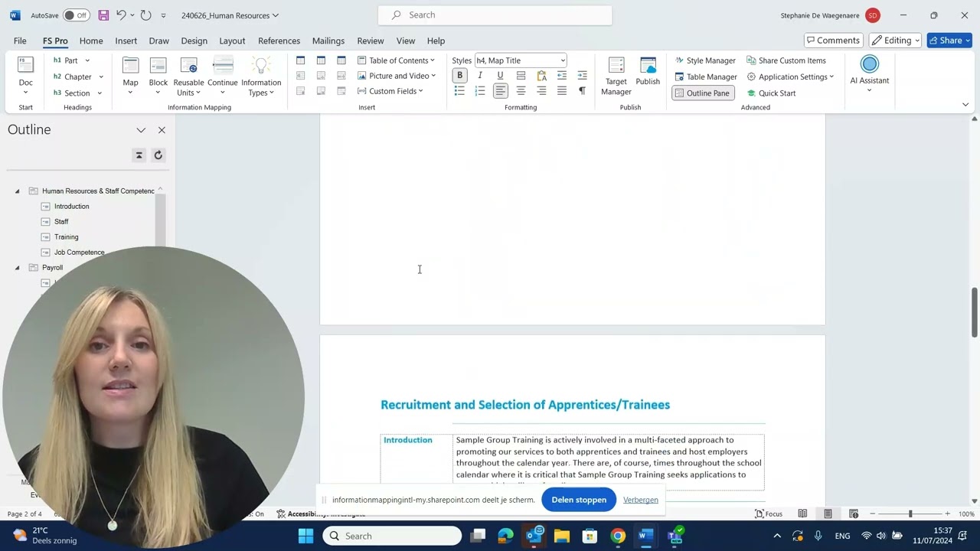Click the justify alignment icon
This screenshot has width=980, height=551.
pos(562,91)
